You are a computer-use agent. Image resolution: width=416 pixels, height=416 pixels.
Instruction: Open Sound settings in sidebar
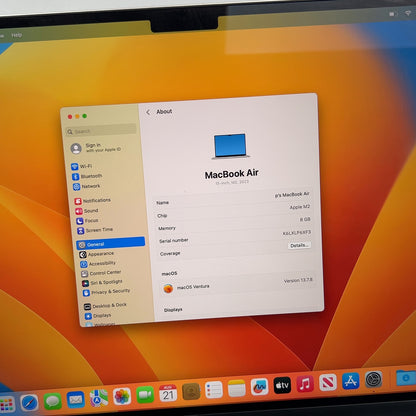click(x=87, y=211)
